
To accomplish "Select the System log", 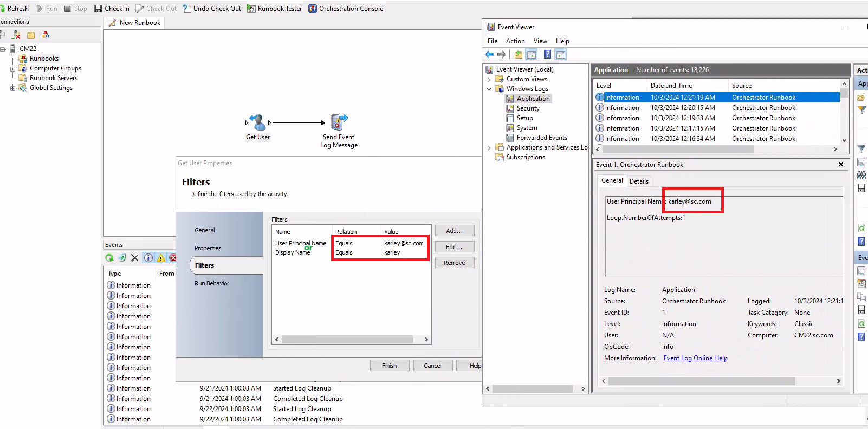I will point(527,128).
